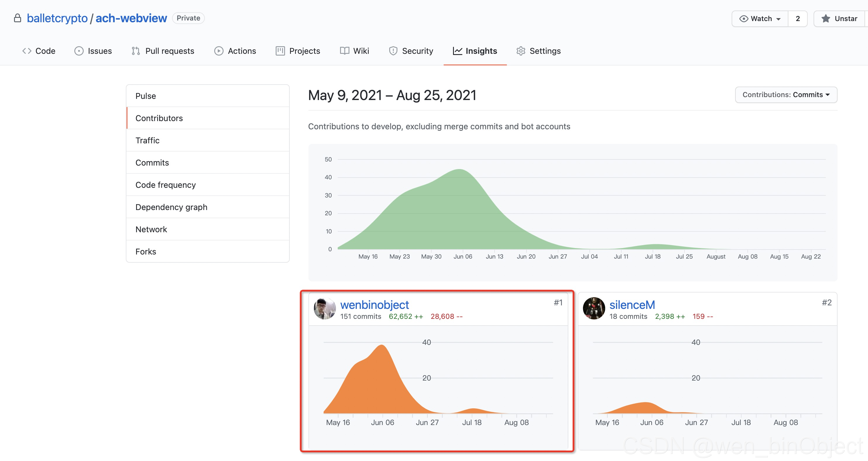Image resolution: width=868 pixels, height=461 pixels.
Task: Click the Projects board icon
Action: (280, 51)
